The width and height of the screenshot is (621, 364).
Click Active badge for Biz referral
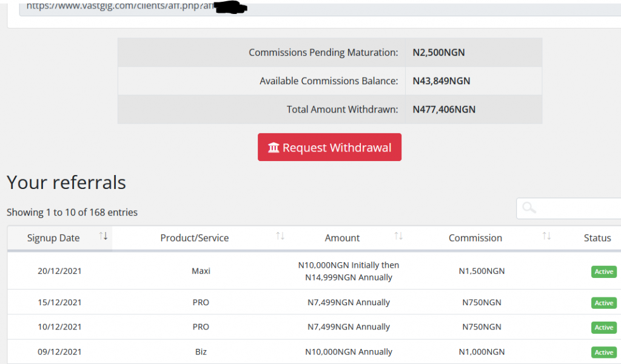tap(603, 352)
